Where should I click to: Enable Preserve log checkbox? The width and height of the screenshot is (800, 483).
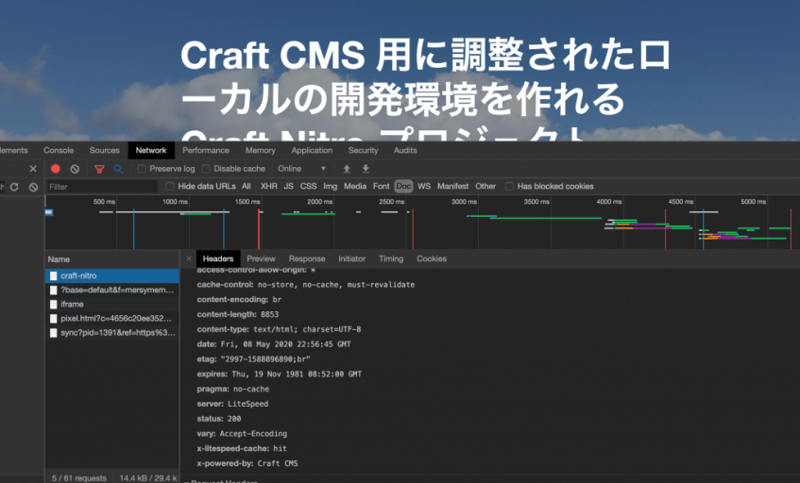[x=142, y=169]
